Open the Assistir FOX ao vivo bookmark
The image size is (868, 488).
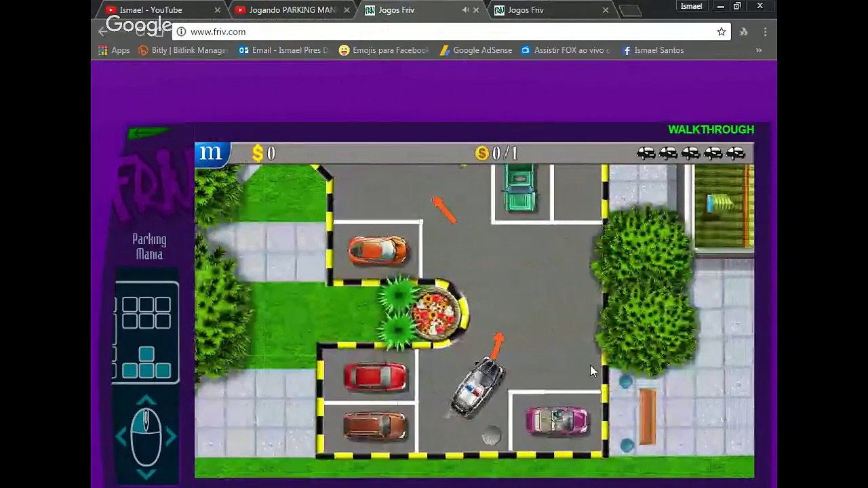coord(566,50)
